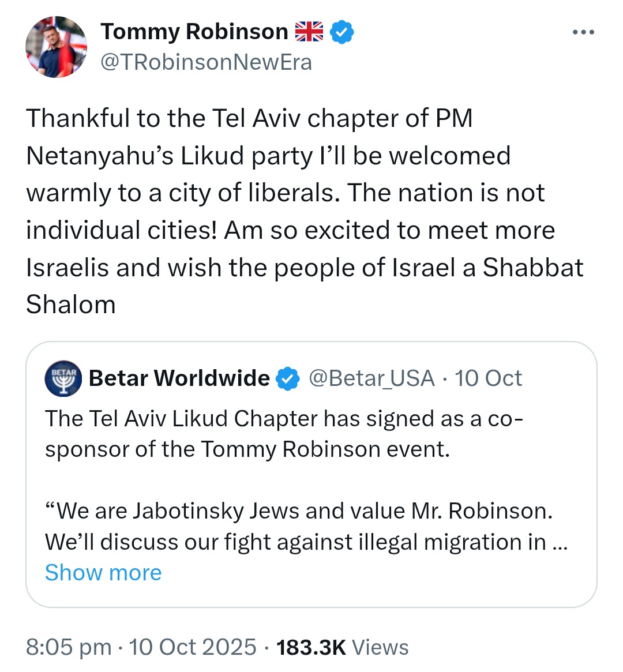Click the blue verified badge beside Tommy Robinson
The width and height of the screenshot is (623, 672).
(342, 32)
